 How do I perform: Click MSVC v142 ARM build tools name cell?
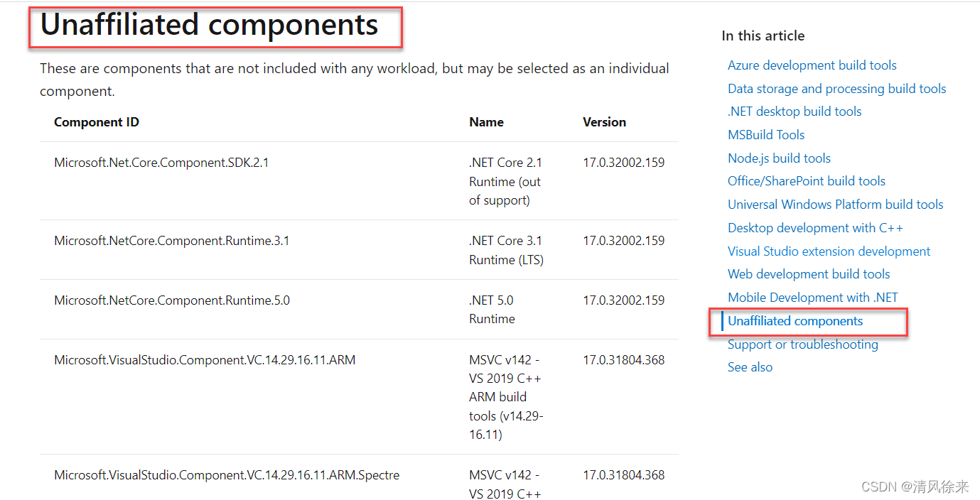[506, 397]
